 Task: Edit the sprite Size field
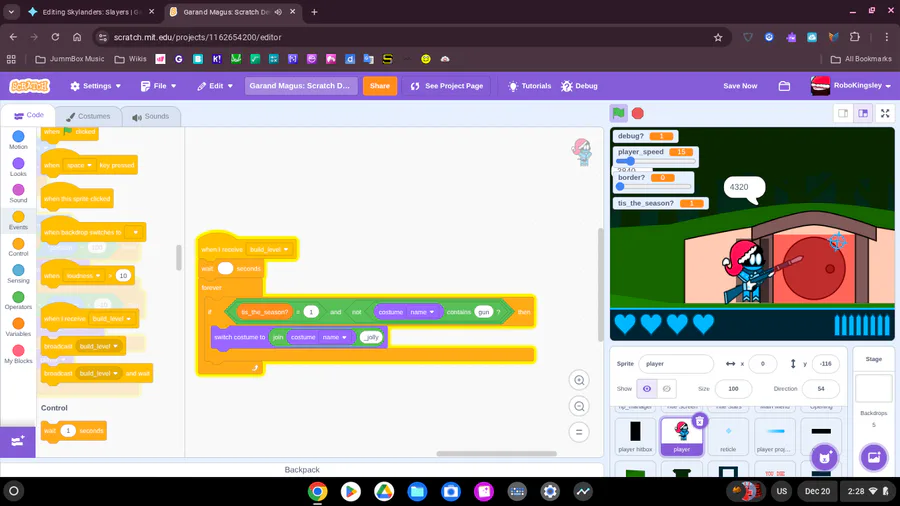click(x=733, y=389)
